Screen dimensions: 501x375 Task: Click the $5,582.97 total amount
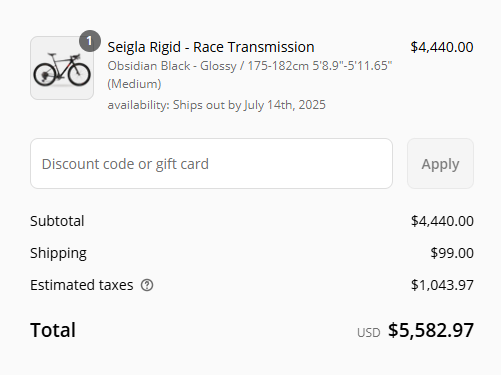[x=431, y=330]
